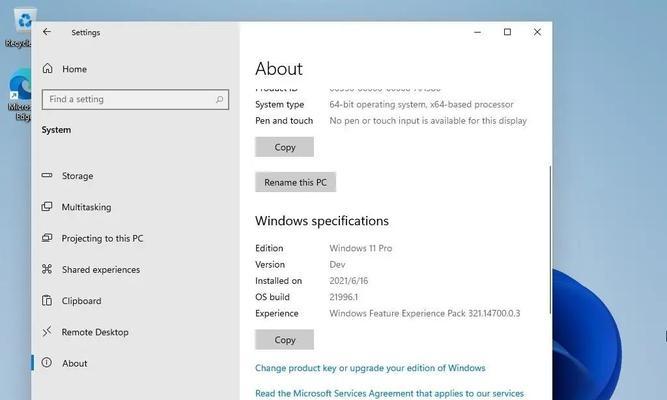Click the Shared experiences icon
The height and width of the screenshot is (400, 667).
[47, 269]
